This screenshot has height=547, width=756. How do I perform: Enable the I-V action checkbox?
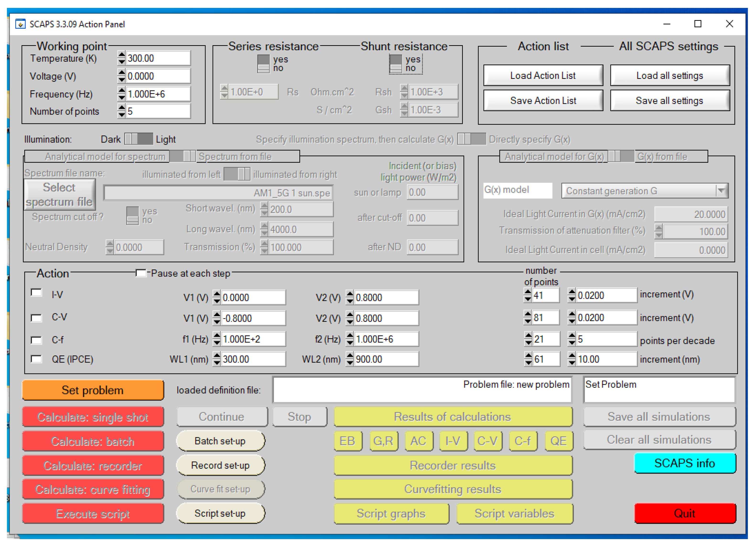click(36, 293)
